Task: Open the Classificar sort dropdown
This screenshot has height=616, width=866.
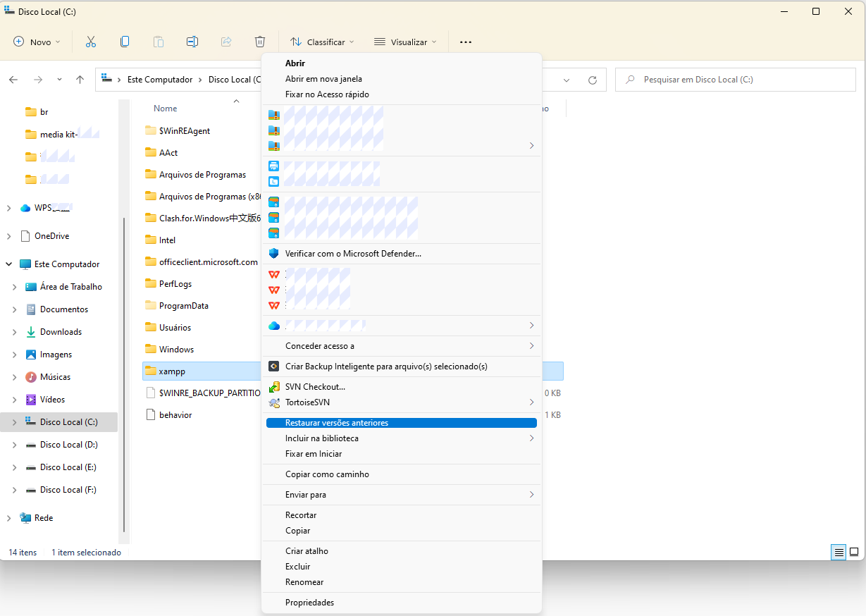Action: tap(322, 42)
